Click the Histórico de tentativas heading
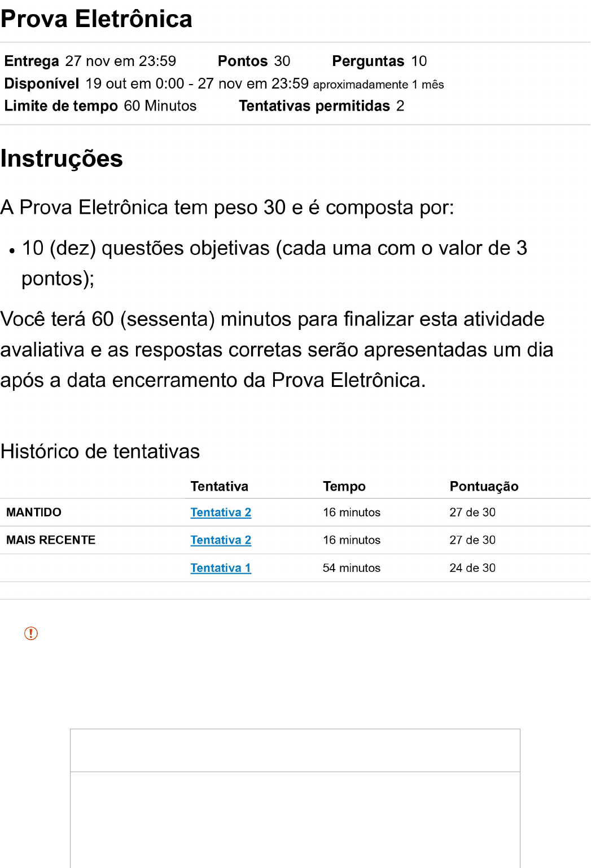Screen dimensions: 591x868 (x=100, y=451)
